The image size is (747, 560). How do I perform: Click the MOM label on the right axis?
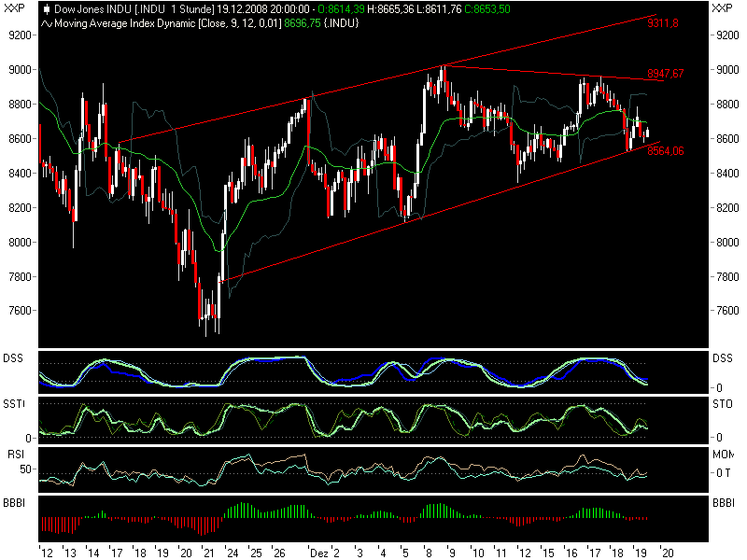click(723, 454)
